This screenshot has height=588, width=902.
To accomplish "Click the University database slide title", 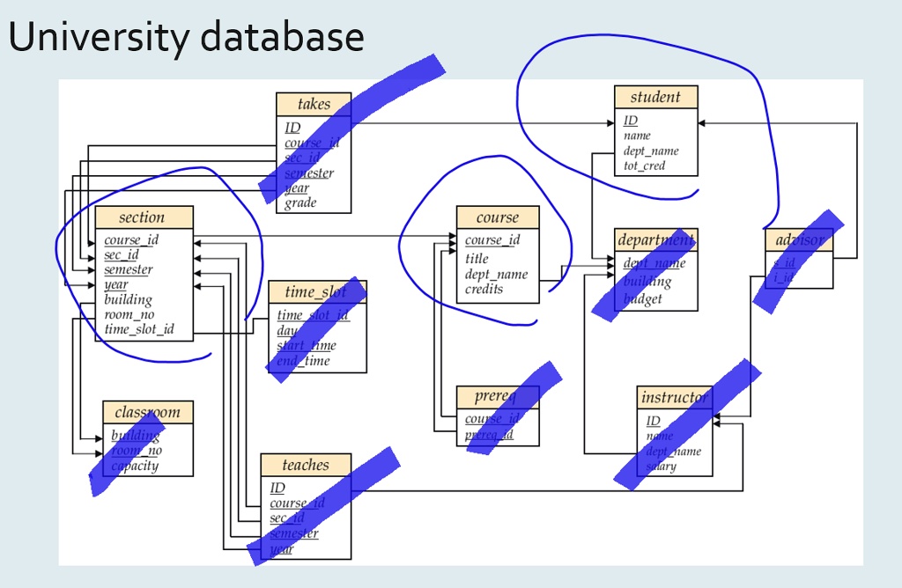I will [186, 36].
